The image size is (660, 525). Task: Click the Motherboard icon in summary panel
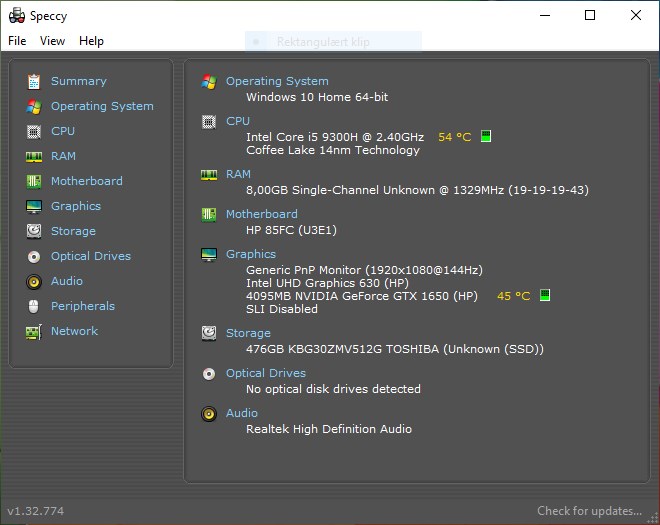(209, 215)
